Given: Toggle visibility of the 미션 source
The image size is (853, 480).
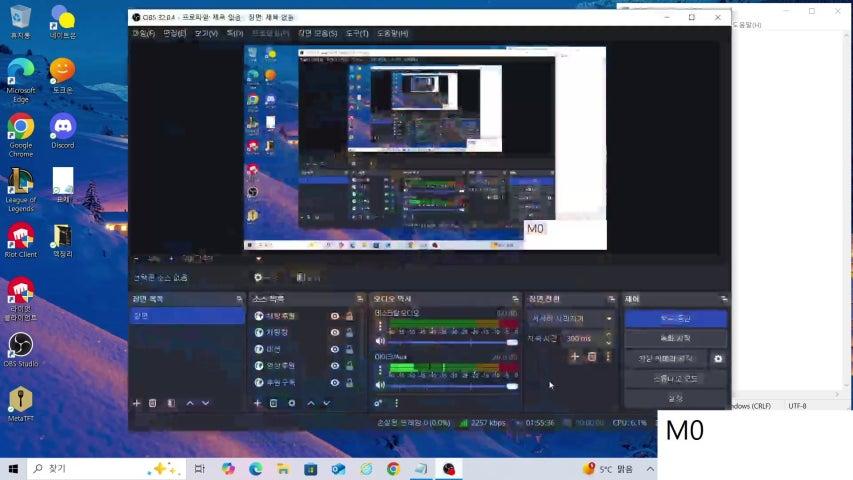Looking at the screenshot, I should point(335,349).
